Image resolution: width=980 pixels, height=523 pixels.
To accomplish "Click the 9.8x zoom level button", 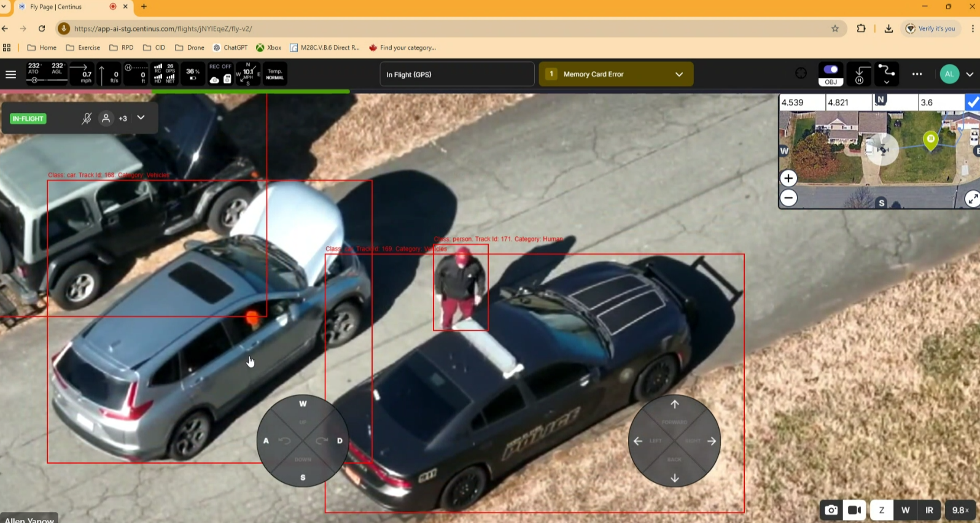I will point(960,510).
